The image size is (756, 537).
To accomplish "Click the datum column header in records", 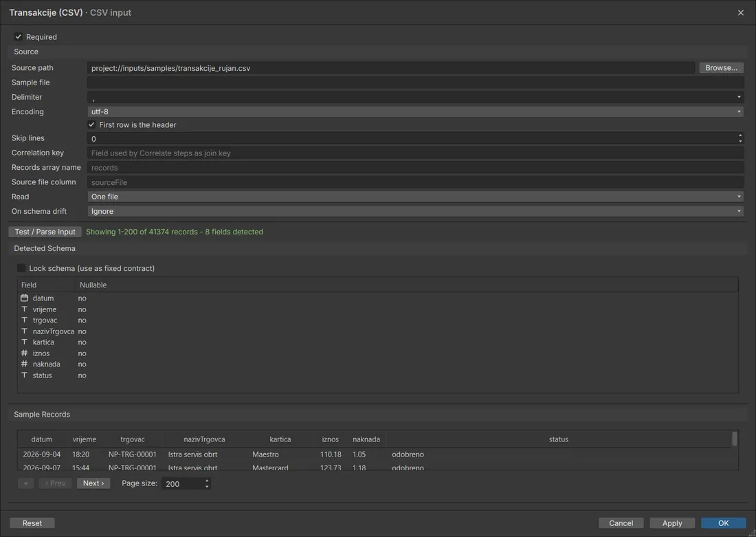I will [41, 439].
